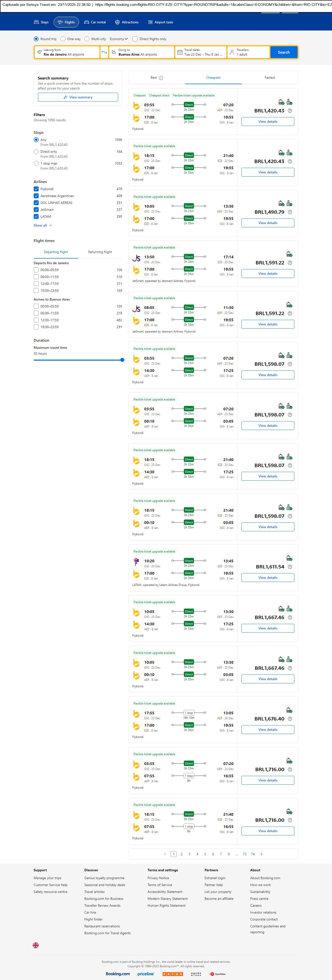Click the calendar icon in Travel dates field
332x980 pixels.
(180, 52)
